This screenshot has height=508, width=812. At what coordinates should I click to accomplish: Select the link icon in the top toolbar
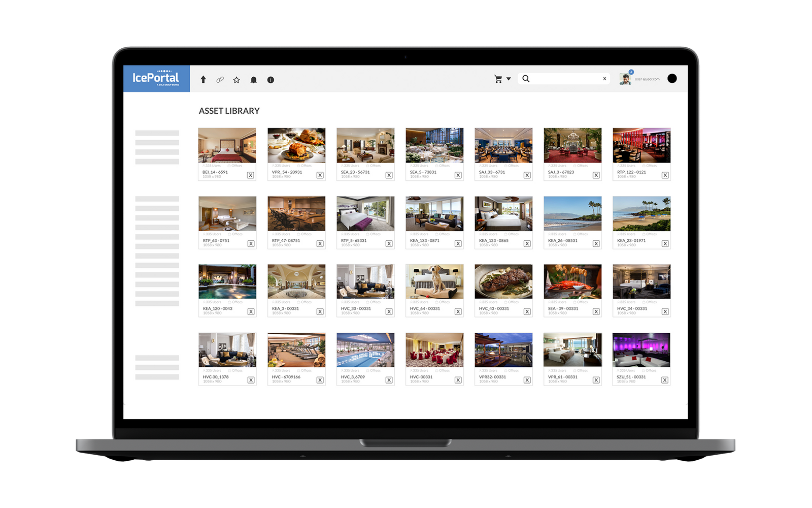pyautogui.click(x=220, y=80)
